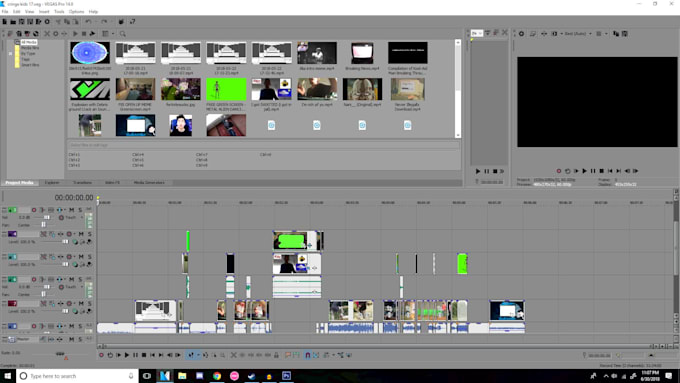Create a new project from the main toolbar

coord(4,22)
